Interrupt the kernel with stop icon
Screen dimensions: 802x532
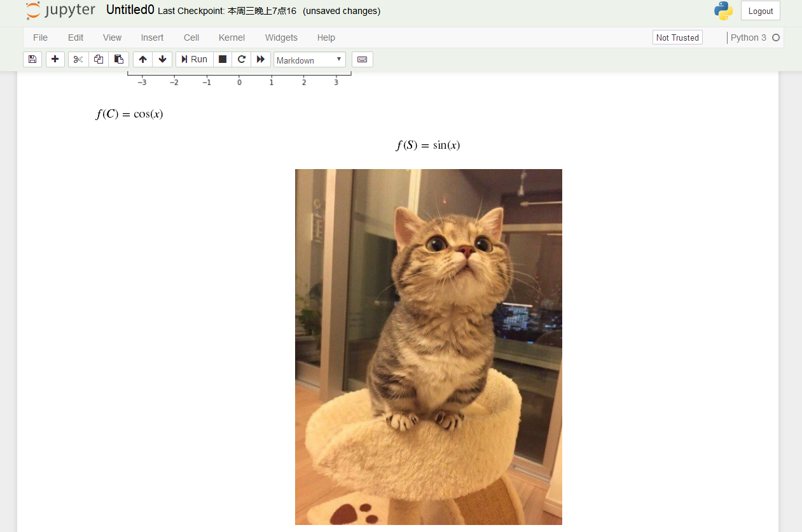coord(223,59)
